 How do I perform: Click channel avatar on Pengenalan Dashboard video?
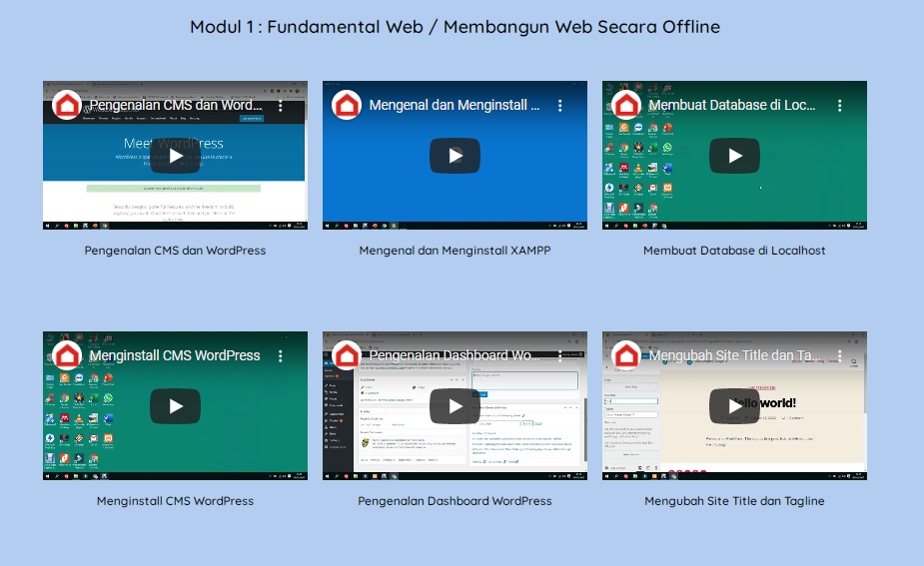coord(347,356)
